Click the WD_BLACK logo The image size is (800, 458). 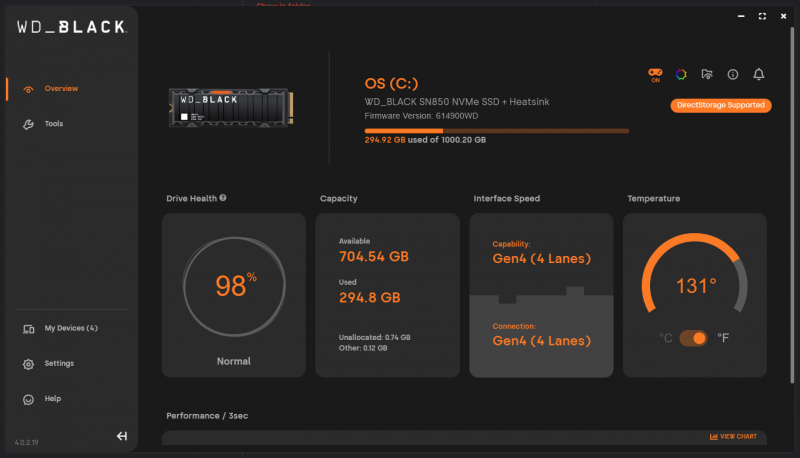click(70, 28)
